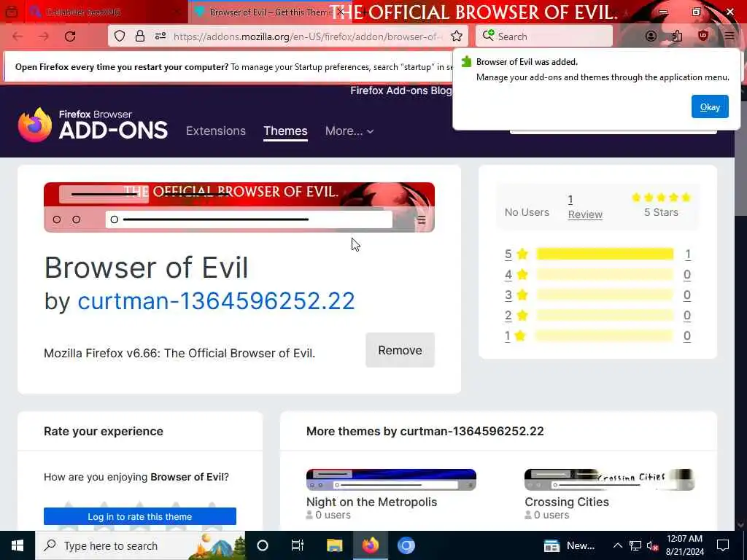The image size is (747, 560).
Task: Click the Night on the Metropolis preview image
Action: (x=391, y=480)
